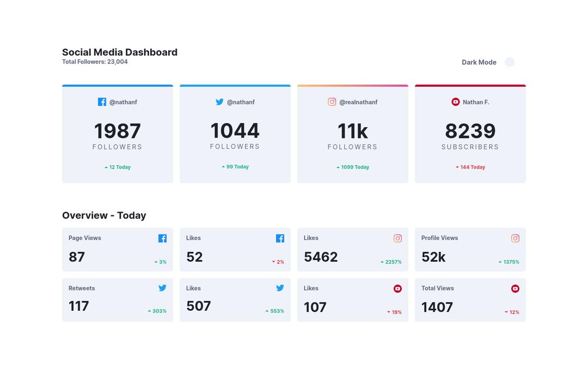Click the Facebook icon in Page Views card
The height and width of the screenshot is (368, 588).
click(162, 238)
